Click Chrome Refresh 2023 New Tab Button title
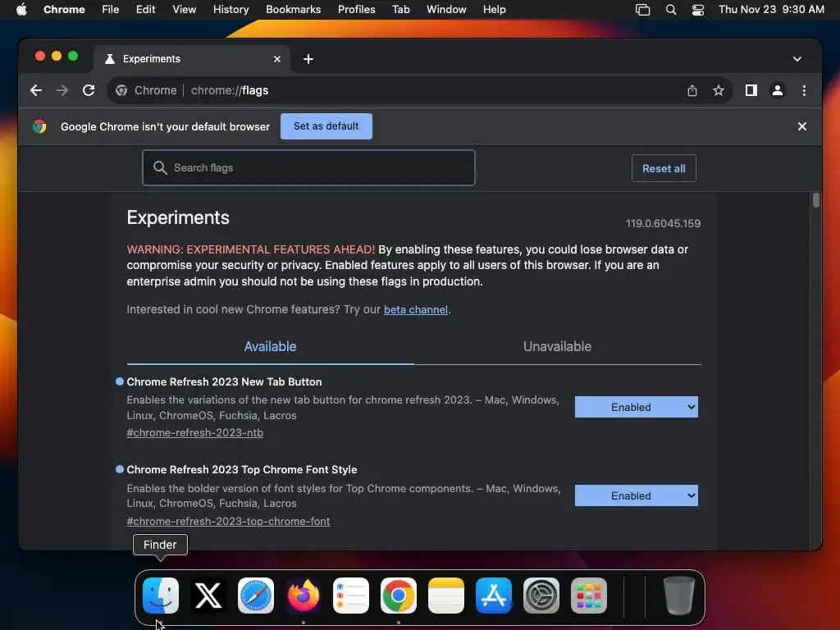 (x=224, y=382)
